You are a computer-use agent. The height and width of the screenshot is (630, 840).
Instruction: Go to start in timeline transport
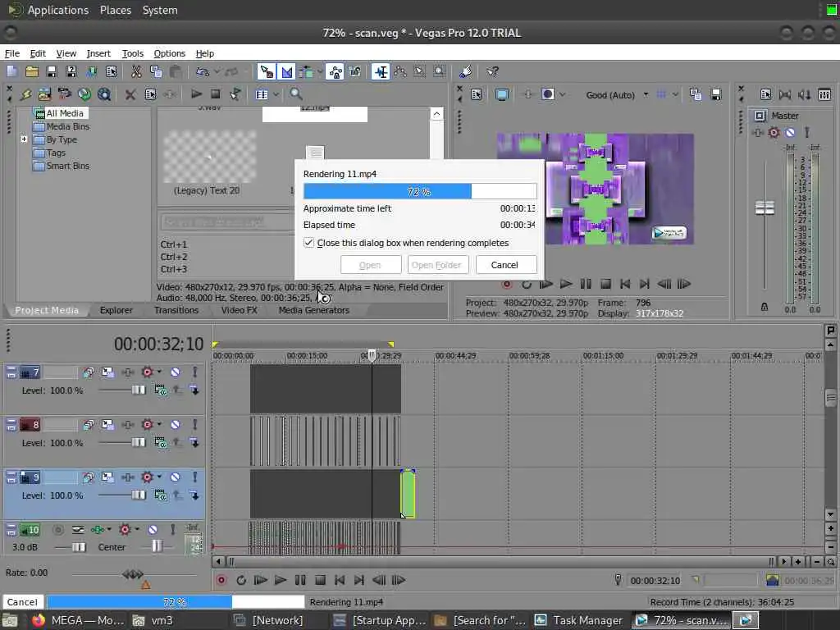pyautogui.click(x=340, y=580)
